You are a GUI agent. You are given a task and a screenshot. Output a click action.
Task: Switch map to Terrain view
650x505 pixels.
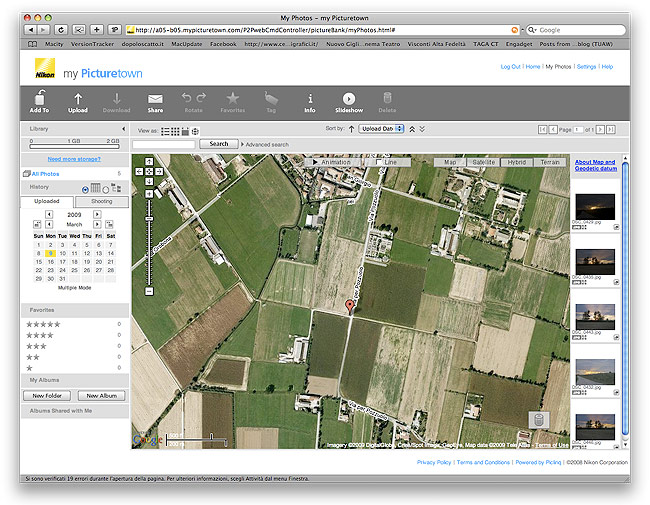tap(550, 162)
